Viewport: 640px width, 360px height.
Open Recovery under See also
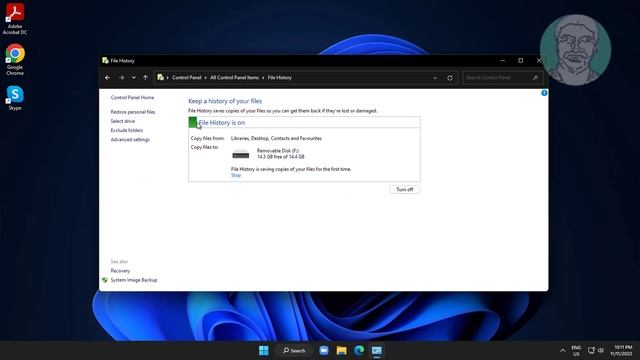click(120, 271)
